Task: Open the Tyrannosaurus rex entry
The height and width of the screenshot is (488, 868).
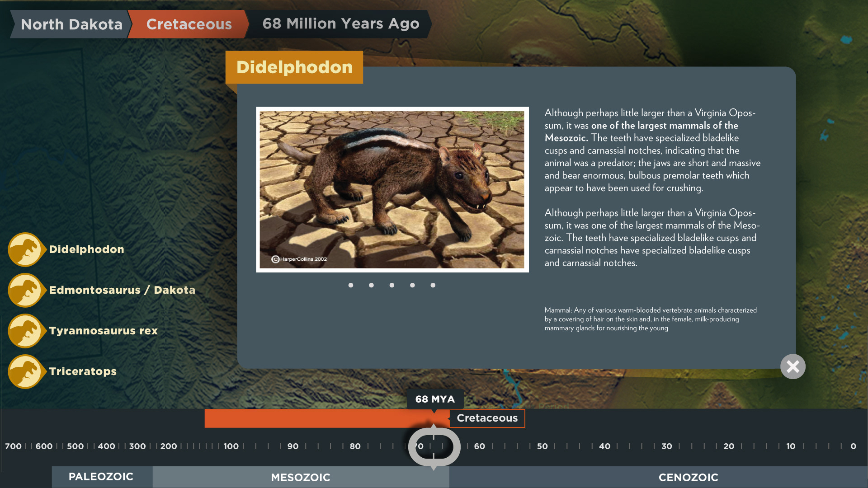Action: pos(103,331)
